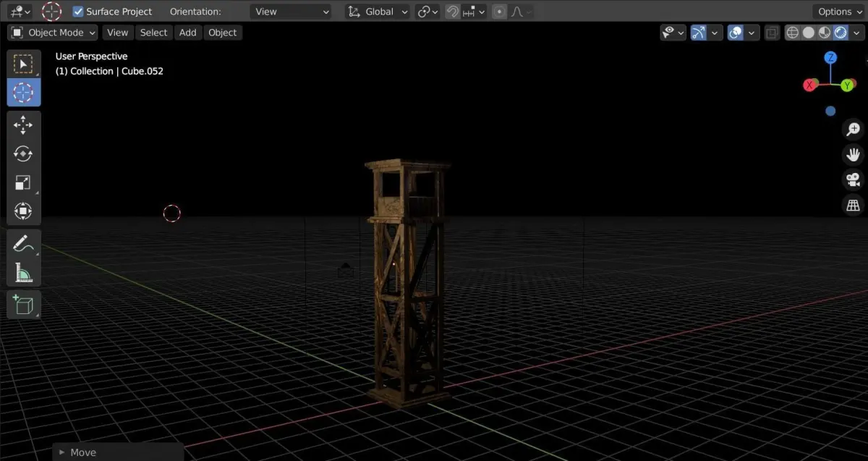Image resolution: width=868 pixels, height=461 pixels.
Task: Click the green Y axis on the gizmo
Action: (847, 85)
